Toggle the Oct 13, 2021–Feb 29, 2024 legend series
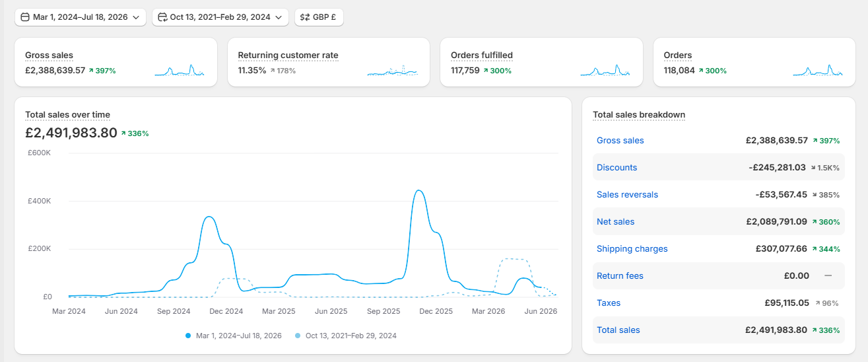The image size is (868, 362). (x=345, y=336)
